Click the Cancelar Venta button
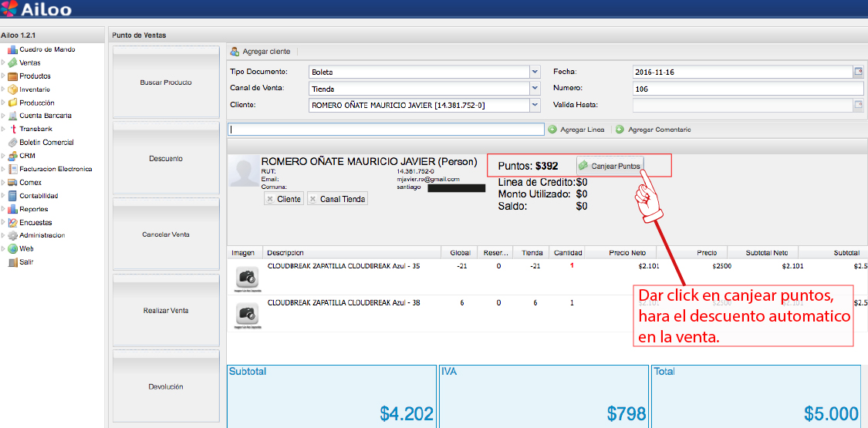868x428 pixels. [166, 234]
